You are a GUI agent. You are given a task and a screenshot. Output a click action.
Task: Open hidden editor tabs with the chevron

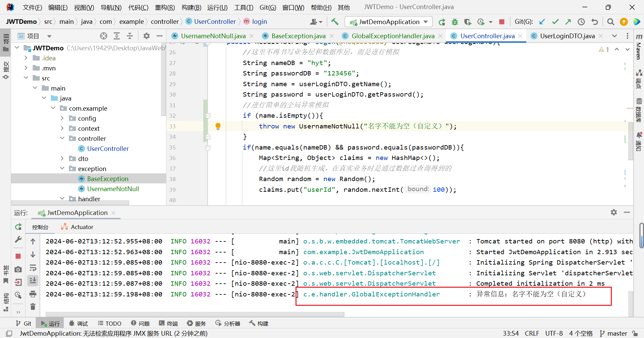pyautogui.click(x=615, y=36)
